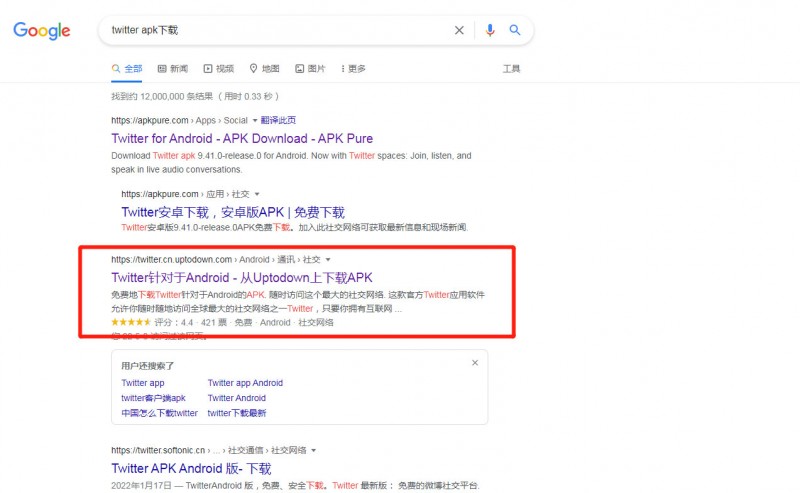The width and height of the screenshot is (800, 493).
Task: Expand dropdown arrow beside apkpure 应用 › 社交
Action: click(x=257, y=194)
